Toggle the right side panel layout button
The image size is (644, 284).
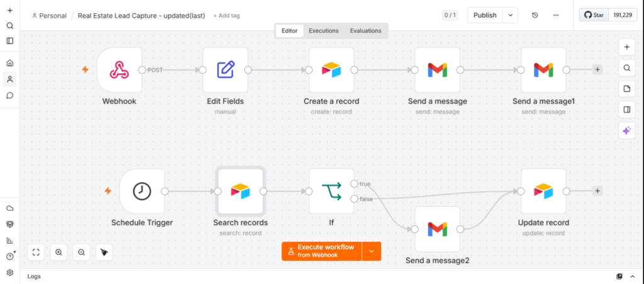click(627, 110)
